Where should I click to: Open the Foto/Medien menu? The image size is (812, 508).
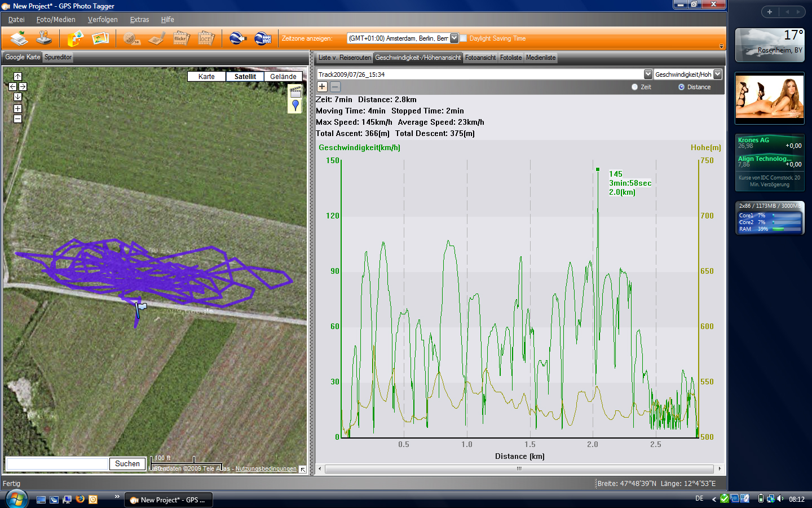pyautogui.click(x=56, y=19)
